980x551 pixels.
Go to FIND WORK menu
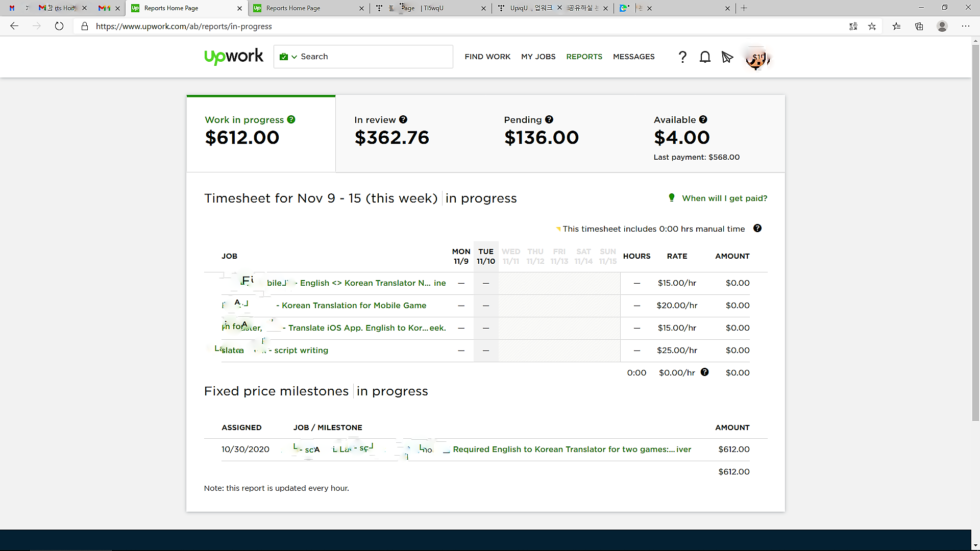pyautogui.click(x=487, y=57)
